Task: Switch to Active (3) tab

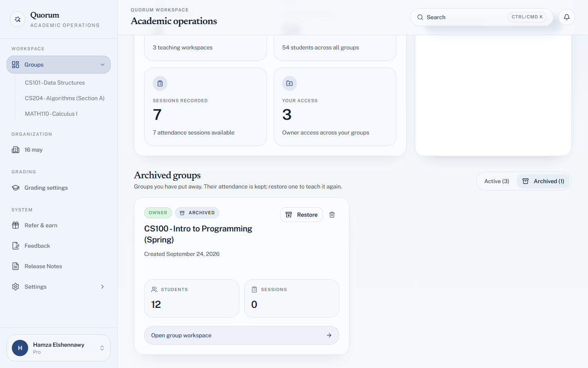Action: [x=497, y=181]
